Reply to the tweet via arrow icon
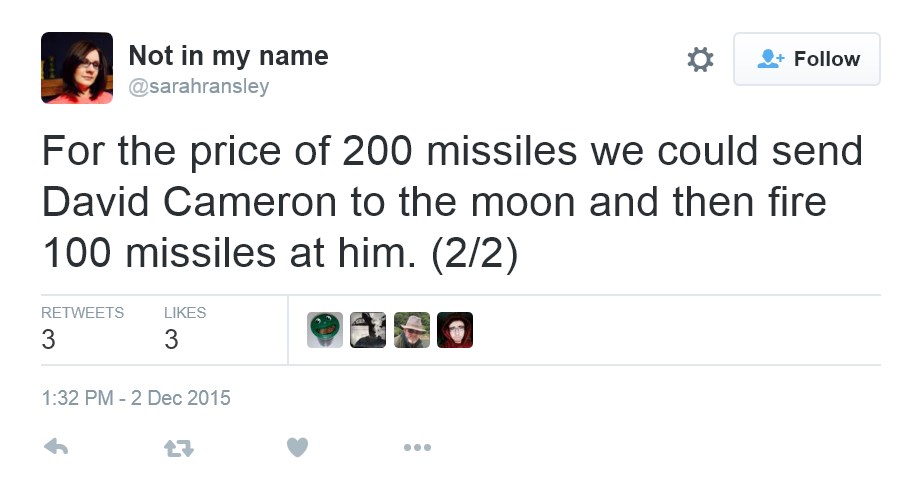 pyautogui.click(x=57, y=447)
